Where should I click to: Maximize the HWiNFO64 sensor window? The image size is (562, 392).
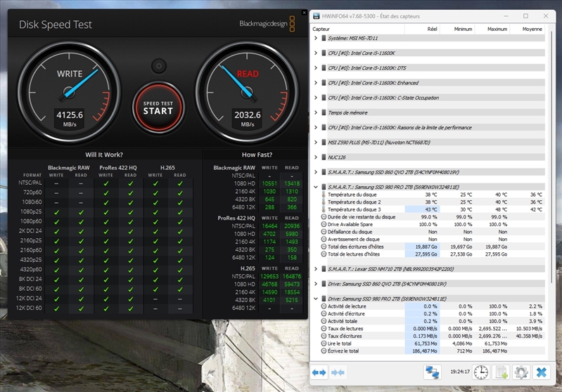[525, 16]
